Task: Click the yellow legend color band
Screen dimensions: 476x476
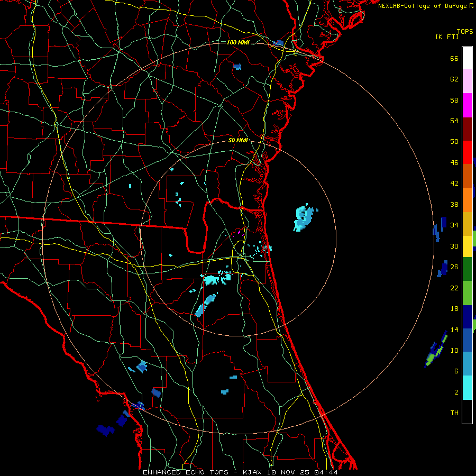Action: (467, 246)
